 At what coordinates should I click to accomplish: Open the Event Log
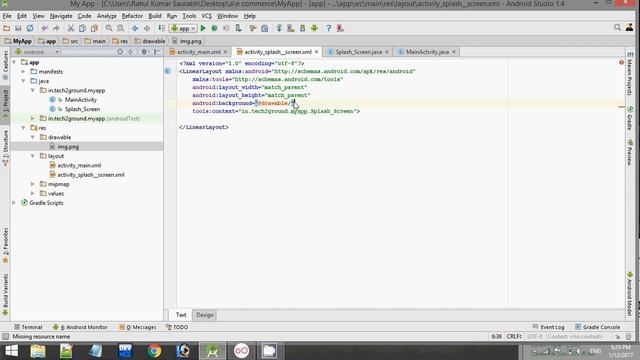(x=549, y=327)
